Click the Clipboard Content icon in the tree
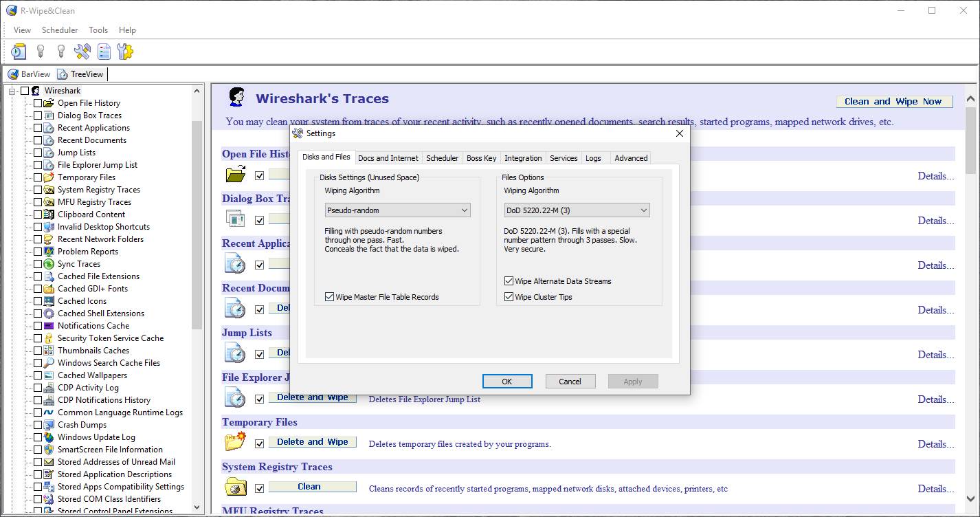This screenshot has height=517, width=980. coord(49,214)
